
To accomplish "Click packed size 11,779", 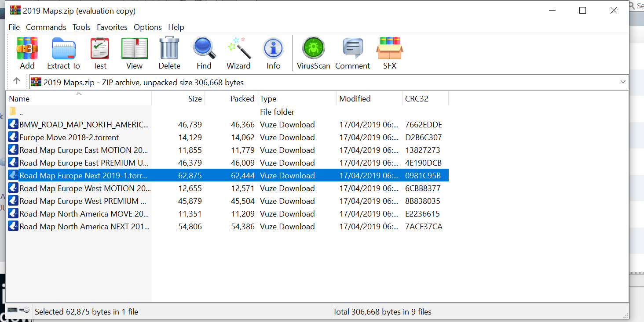I will click(x=243, y=150).
